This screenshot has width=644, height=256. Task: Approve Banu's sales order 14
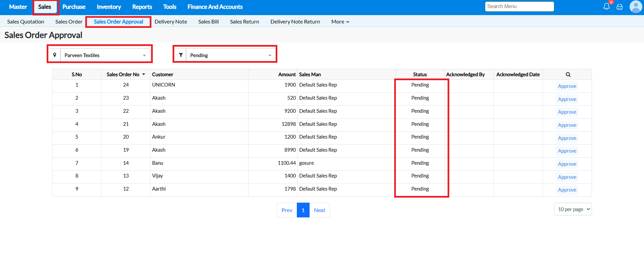(567, 164)
